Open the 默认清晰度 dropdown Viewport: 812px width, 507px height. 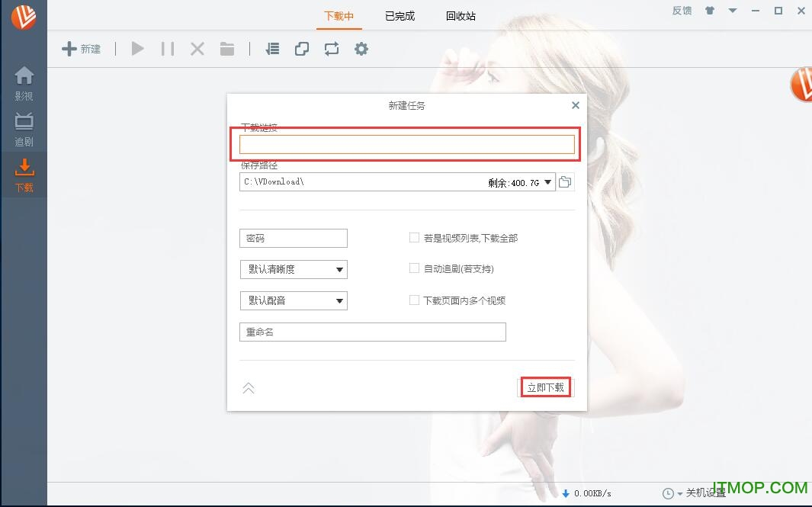pos(293,269)
